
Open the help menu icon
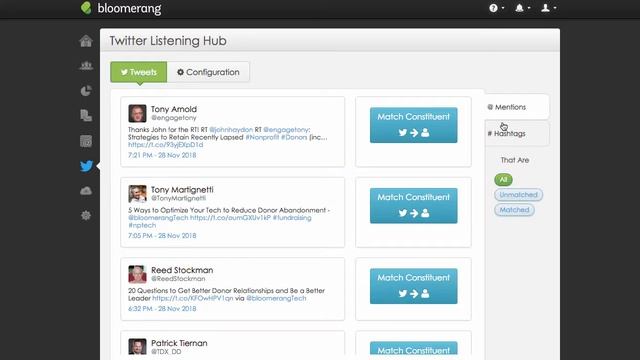coord(496,8)
